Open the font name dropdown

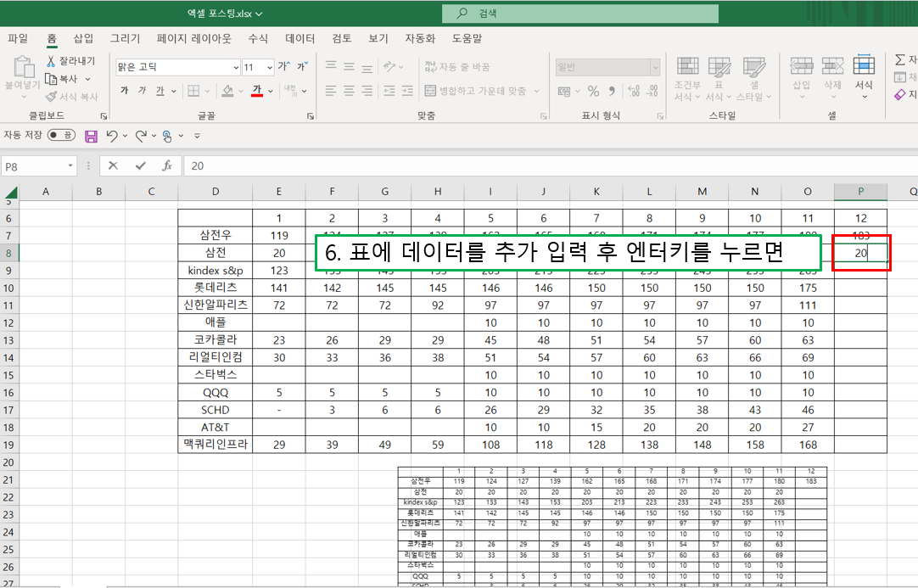[x=236, y=67]
